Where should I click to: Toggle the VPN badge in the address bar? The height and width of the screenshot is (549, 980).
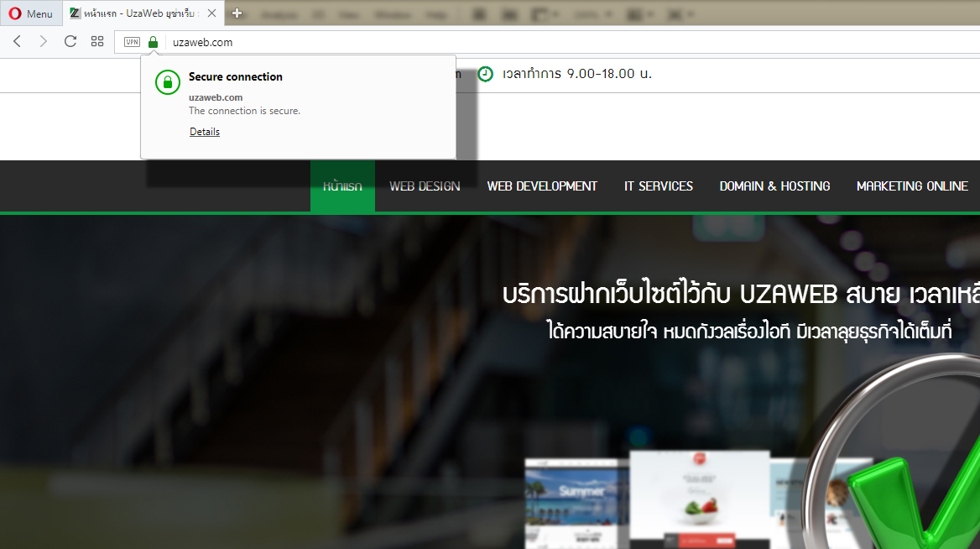[x=131, y=41]
